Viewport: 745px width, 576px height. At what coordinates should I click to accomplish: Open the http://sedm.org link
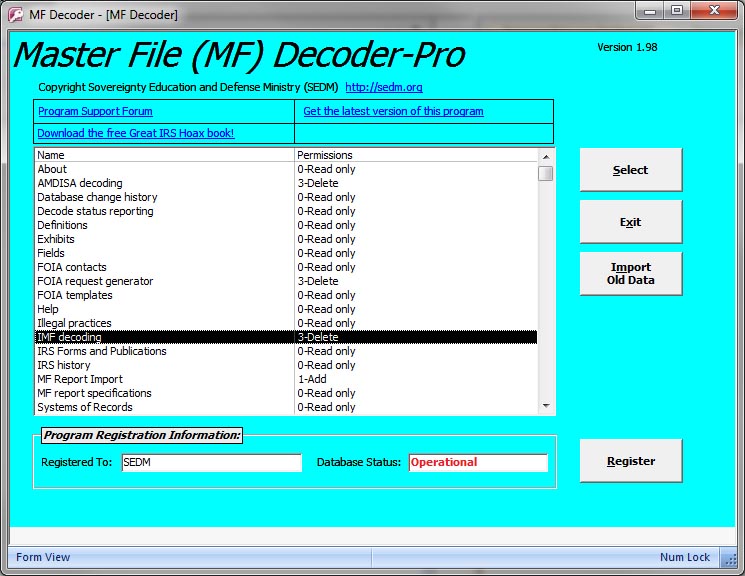[x=384, y=87]
